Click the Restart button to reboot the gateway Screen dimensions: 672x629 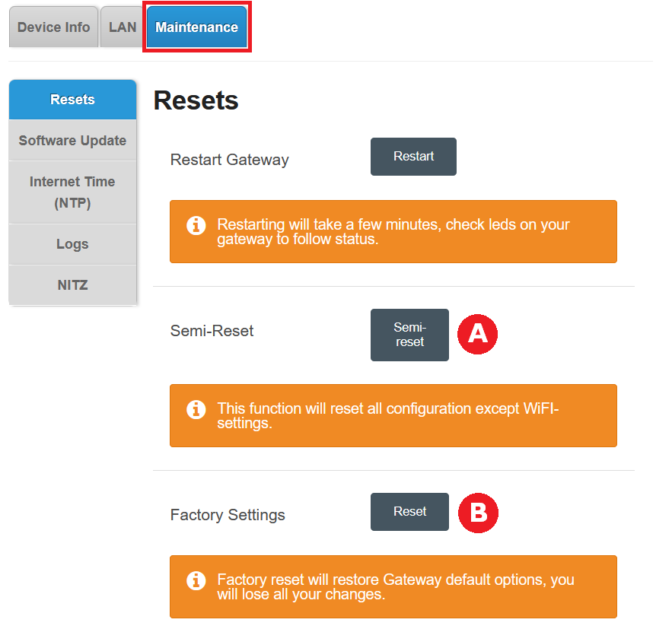click(x=413, y=157)
